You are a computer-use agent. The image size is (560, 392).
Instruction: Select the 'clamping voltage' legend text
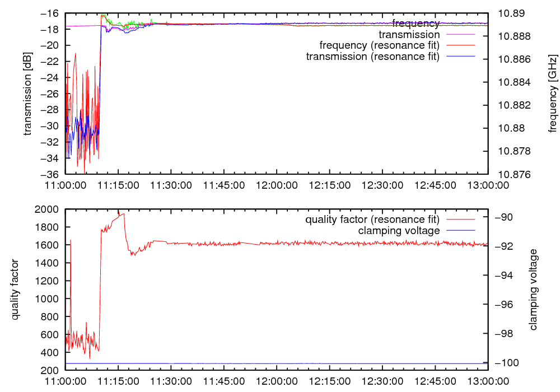click(399, 231)
